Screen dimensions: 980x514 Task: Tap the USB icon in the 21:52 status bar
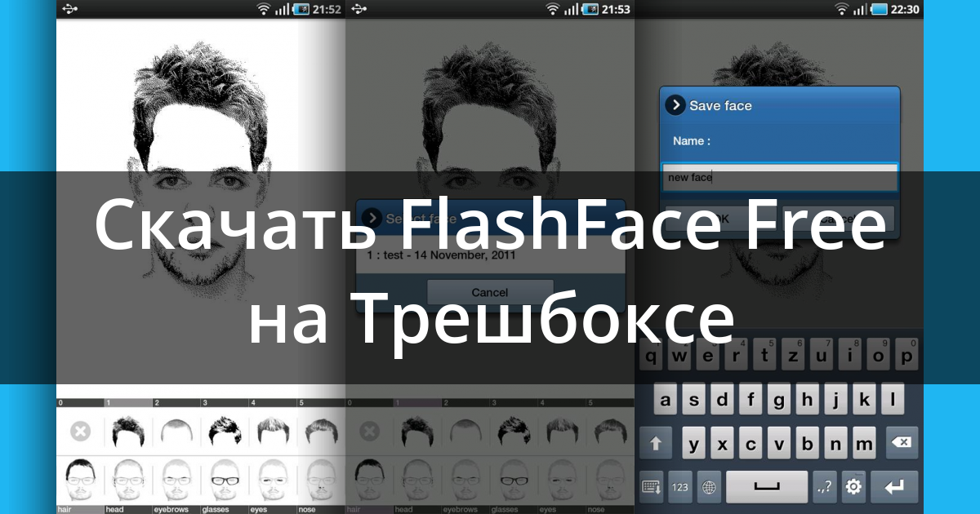tap(69, 9)
